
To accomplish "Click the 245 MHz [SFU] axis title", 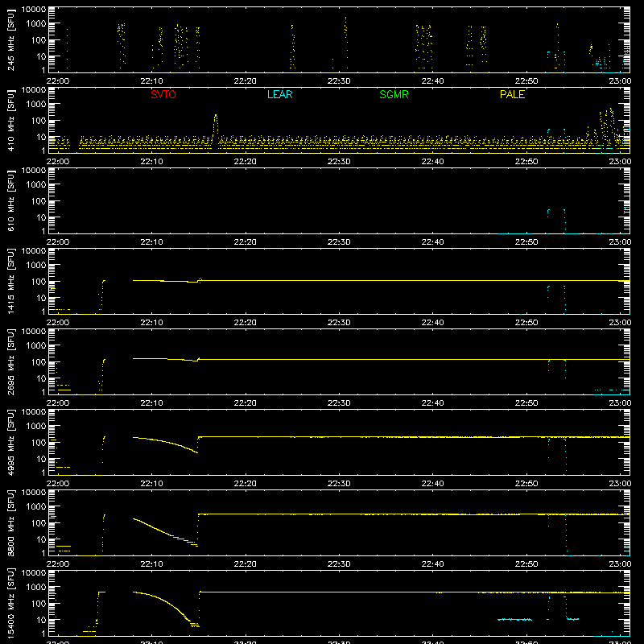I will (x=11, y=39).
